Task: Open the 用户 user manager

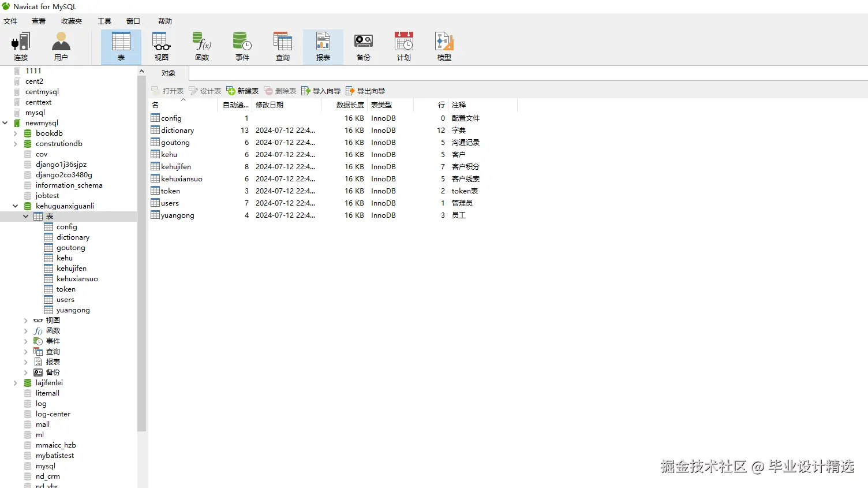Action: (61, 47)
